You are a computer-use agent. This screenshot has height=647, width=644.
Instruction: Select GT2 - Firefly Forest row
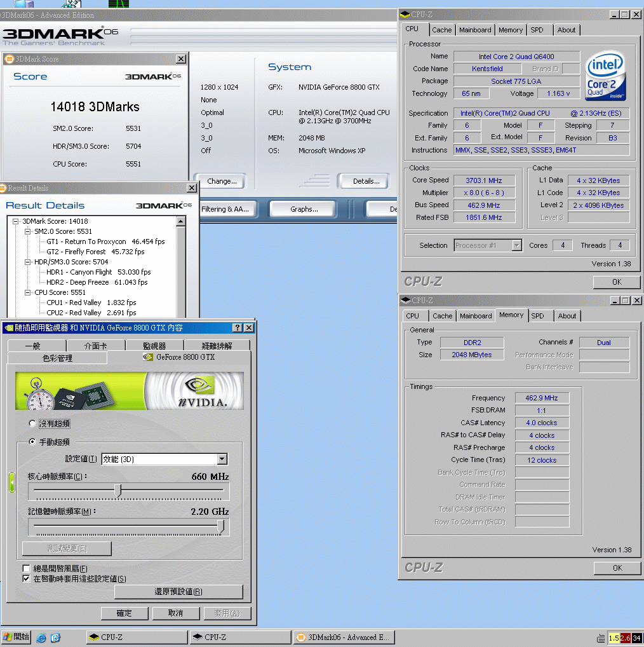pyautogui.click(x=95, y=252)
